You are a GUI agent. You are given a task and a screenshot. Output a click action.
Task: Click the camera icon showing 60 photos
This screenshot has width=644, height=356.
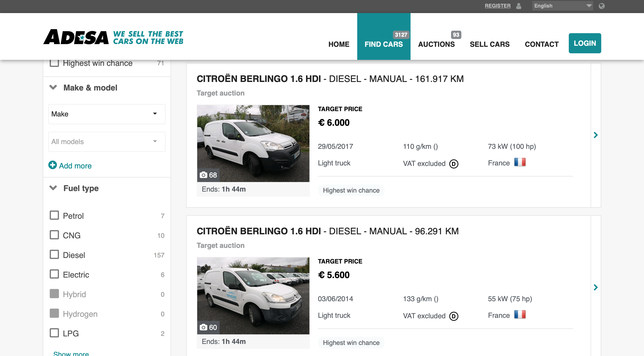click(x=203, y=327)
